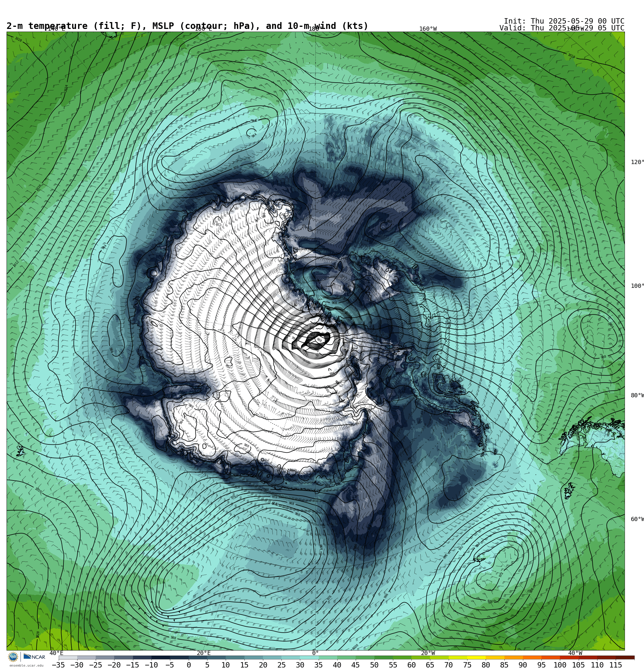644x669 pixels.
Task: Click the 60 colorbar tick label
Action: click(411, 665)
